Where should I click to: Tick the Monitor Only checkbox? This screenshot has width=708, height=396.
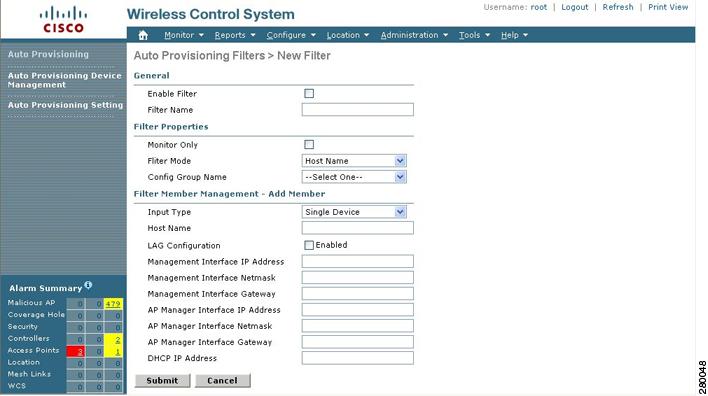309,144
